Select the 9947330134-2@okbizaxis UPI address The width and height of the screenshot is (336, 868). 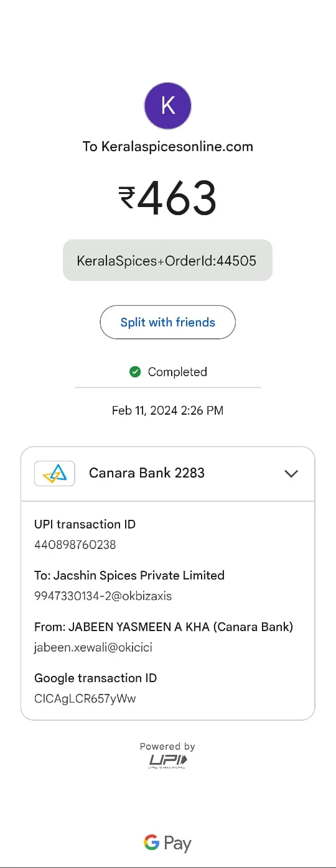(x=103, y=596)
